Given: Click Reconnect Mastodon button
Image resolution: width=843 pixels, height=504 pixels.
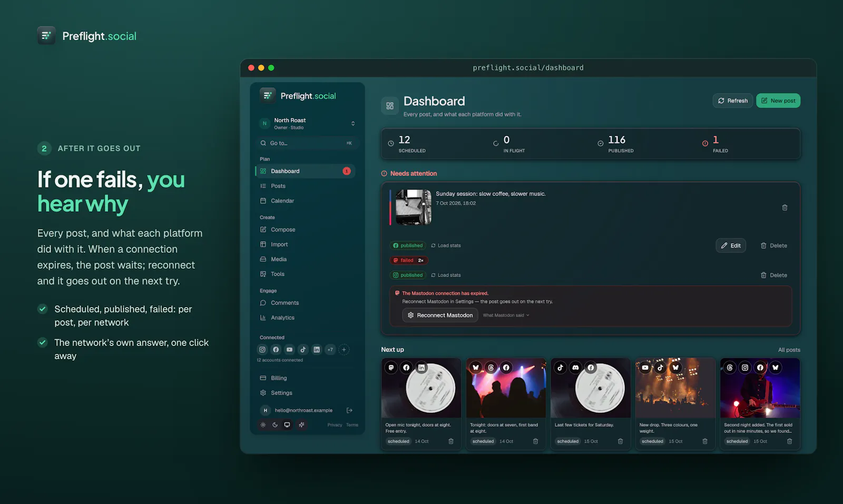Looking at the screenshot, I should pyautogui.click(x=440, y=315).
